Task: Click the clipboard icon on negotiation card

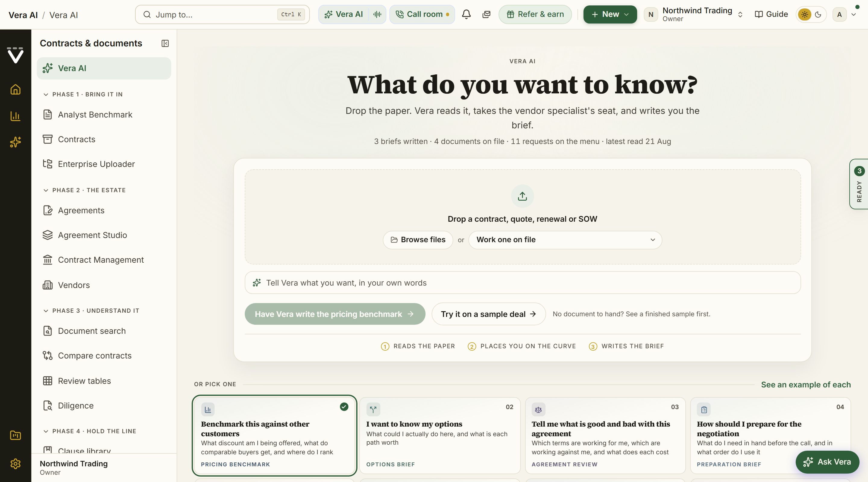Action: (x=704, y=410)
